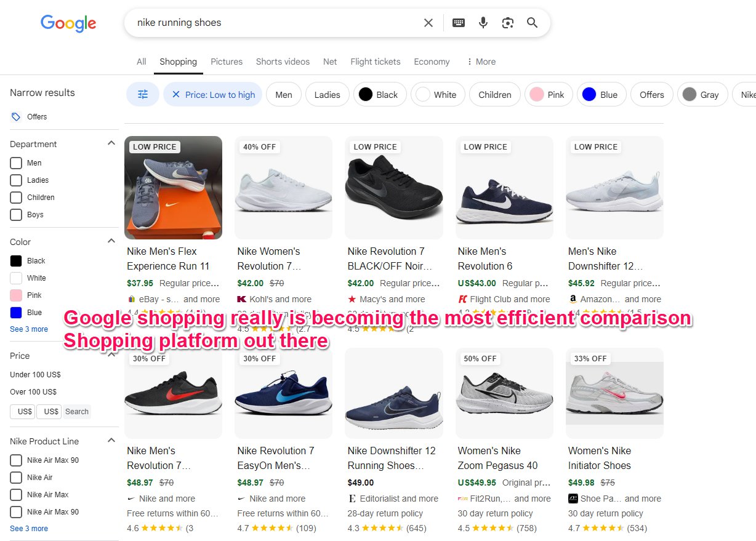Collapse the Nike Product Line section
This screenshot has width=756, height=541.
coord(111,441)
